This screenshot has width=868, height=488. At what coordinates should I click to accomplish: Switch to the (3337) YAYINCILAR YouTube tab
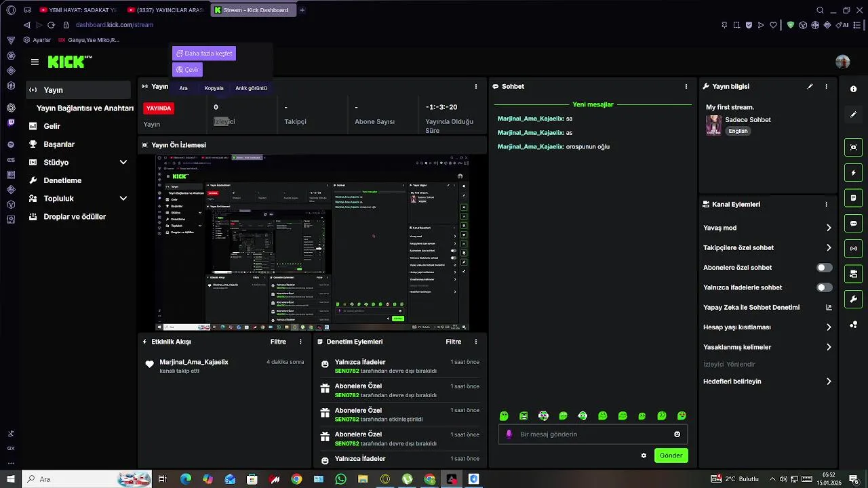[165, 10]
